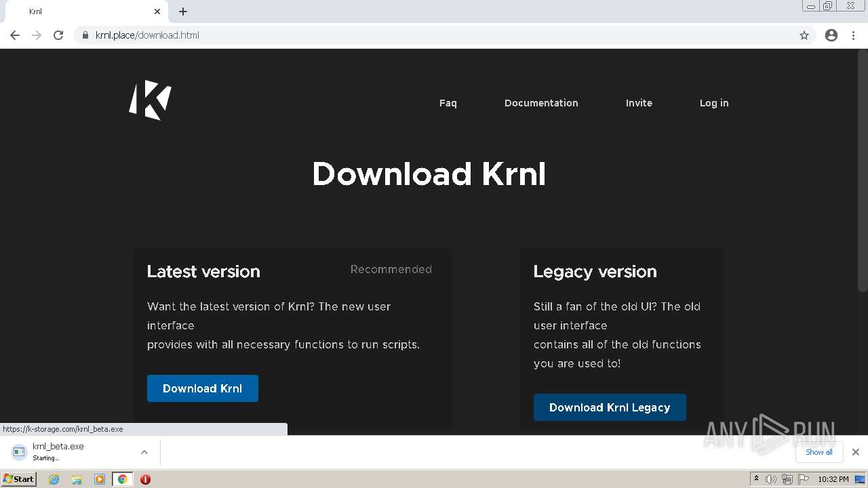Click the network tray icon
This screenshot has height=488, width=868.
[x=787, y=479]
